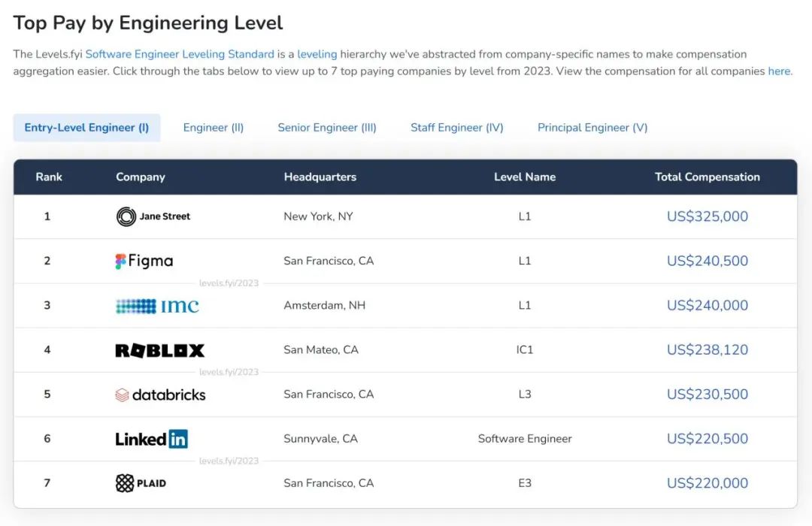Screen dimensions: 812x526
Task: Switch to the Staff Engineer (IV) tab
Action: [457, 127]
